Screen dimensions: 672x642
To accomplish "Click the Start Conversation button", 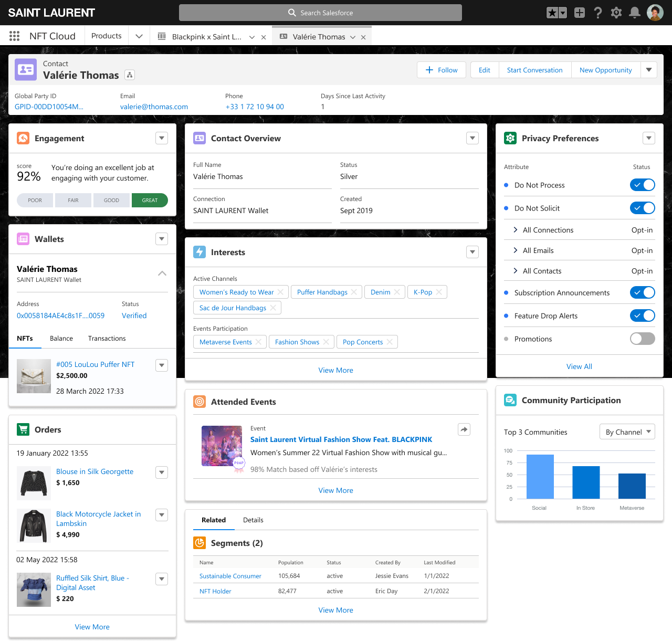I will 534,70.
